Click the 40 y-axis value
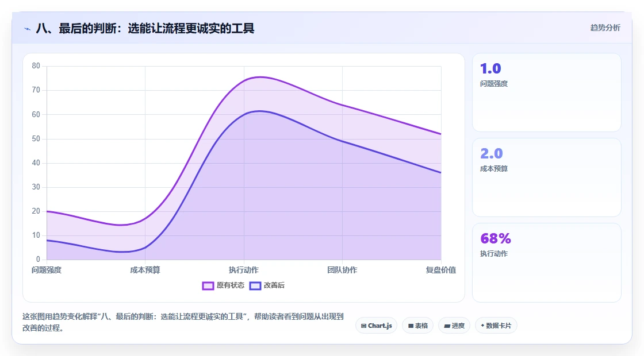The width and height of the screenshot is (644, 356). (x=36, y=163)
